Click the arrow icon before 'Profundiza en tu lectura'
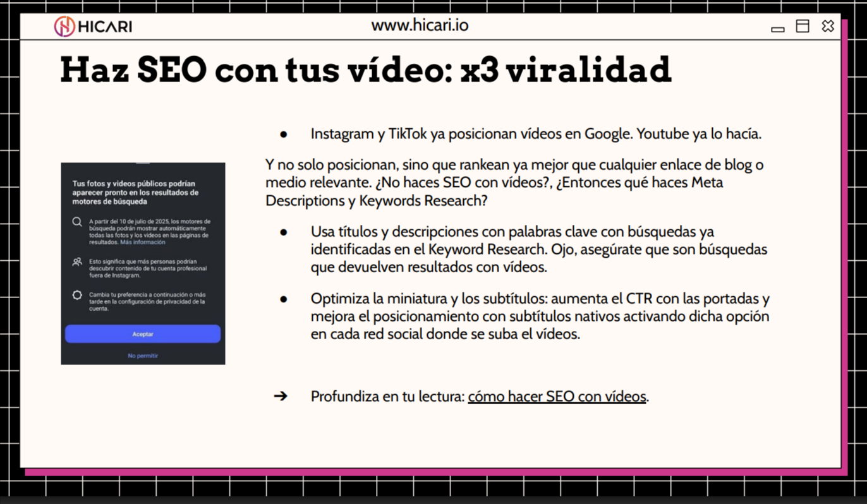Screen dimensions: 867x504 (281, 396)
